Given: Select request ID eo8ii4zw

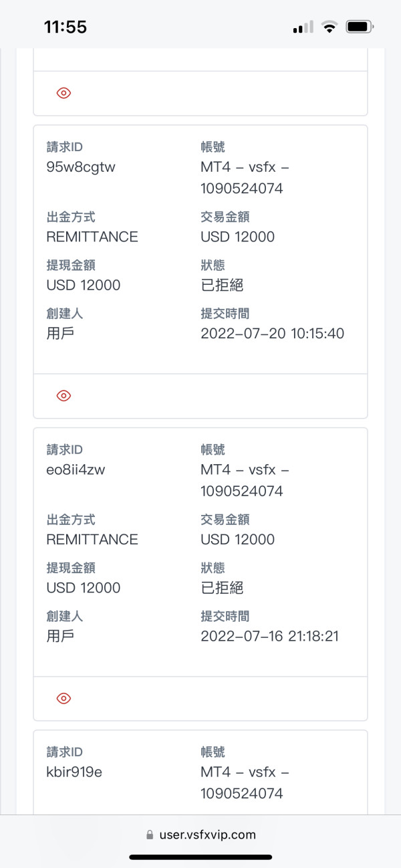Looking at the screenshot, I should click(76, 469).
